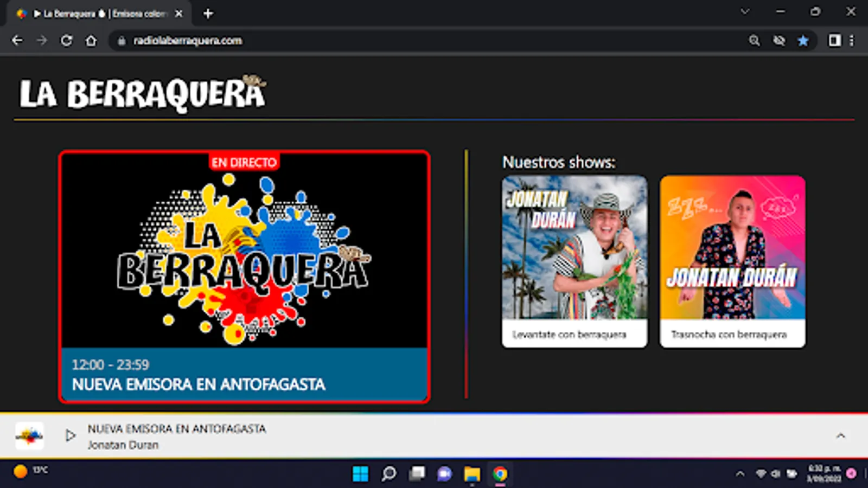868x488 pixels.
Task: Open the Windows Start menu
Action: [360, 474]
